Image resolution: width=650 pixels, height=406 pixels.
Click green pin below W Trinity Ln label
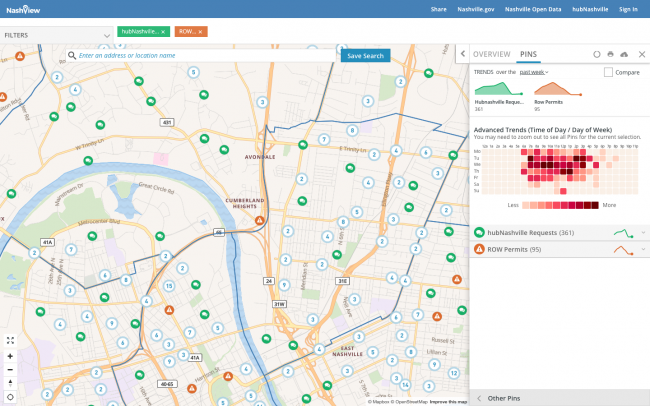(x=88, y=160)
